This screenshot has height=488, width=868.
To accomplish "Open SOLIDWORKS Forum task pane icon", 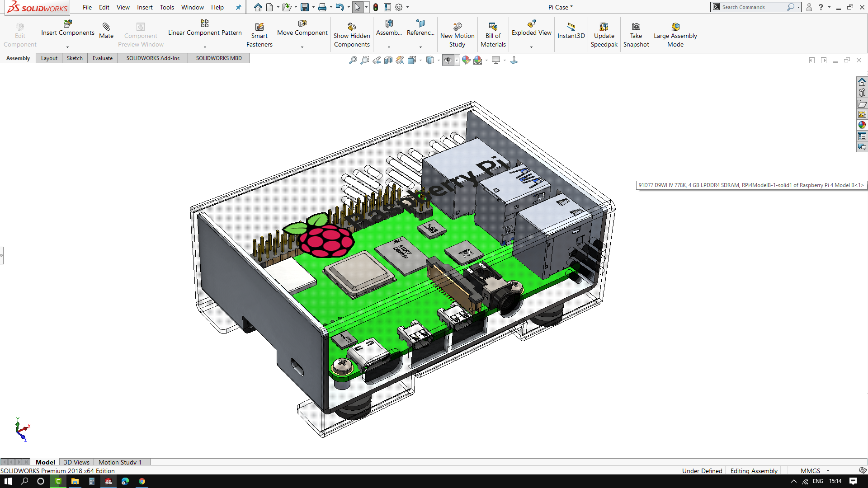I will pos(862,147).
